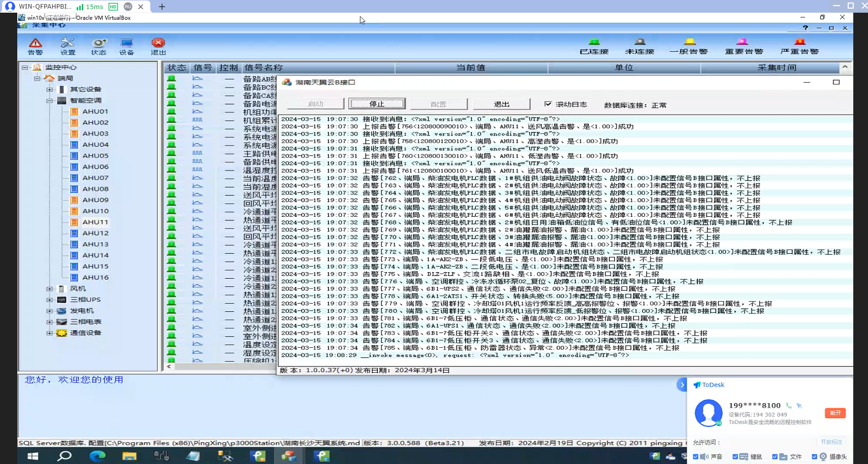Collapse ToDesk panel with arrow button
The image size is (868, 464).
682,385
